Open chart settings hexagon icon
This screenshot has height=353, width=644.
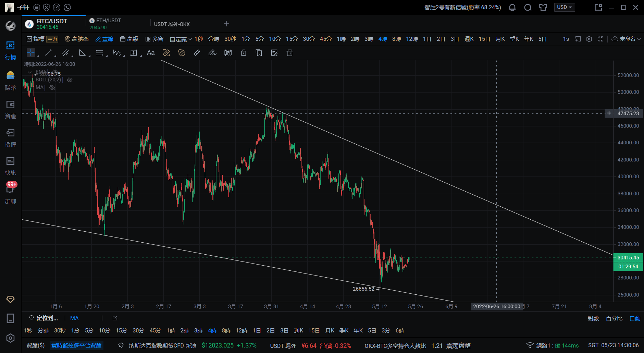point(589,39)
